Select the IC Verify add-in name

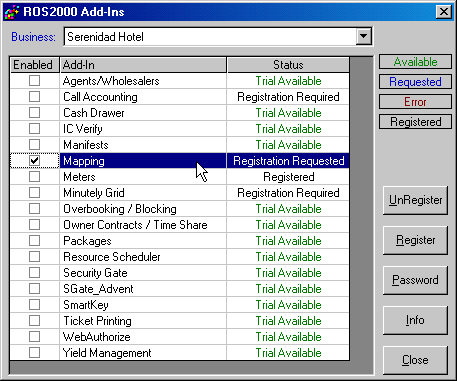[x=83, y=129]
